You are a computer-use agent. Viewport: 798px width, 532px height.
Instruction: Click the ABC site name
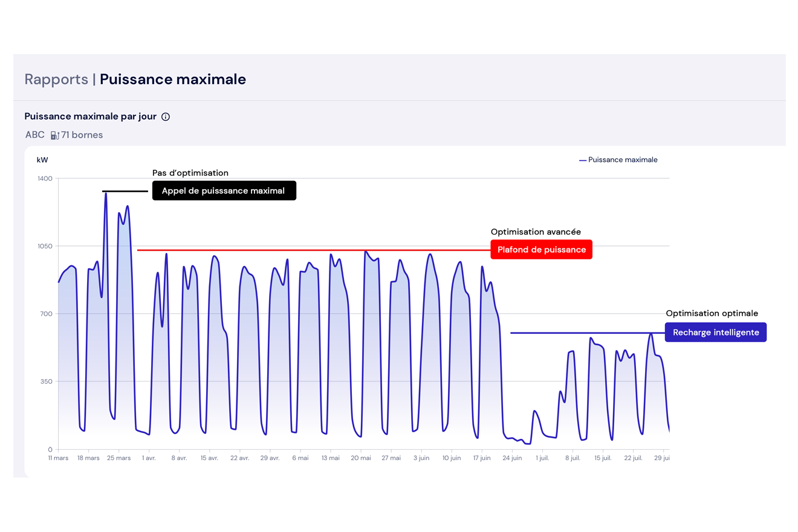pos(34,135)
